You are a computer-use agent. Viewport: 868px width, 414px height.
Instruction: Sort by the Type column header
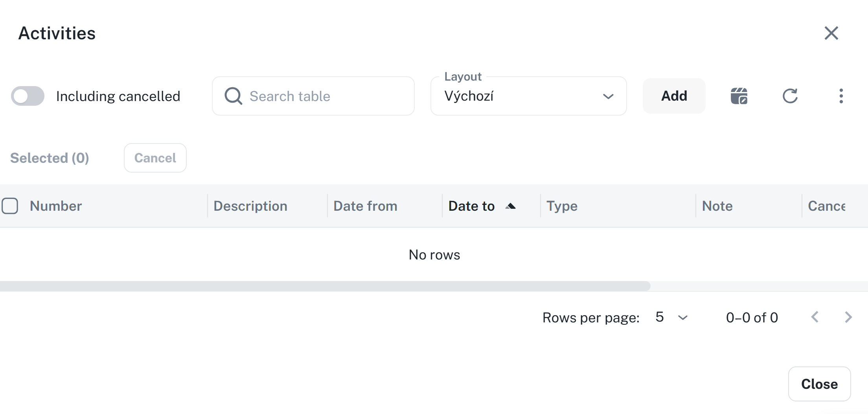pos(562,206)
